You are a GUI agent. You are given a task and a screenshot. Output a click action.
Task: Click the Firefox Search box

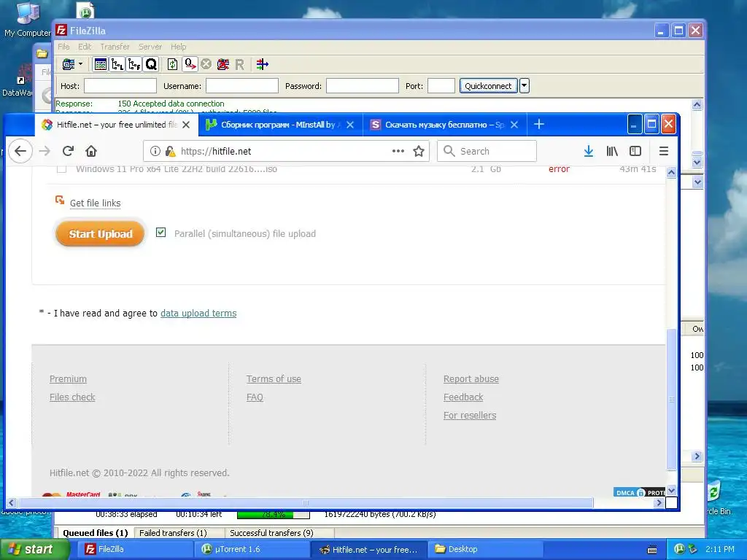pos(487,151)
